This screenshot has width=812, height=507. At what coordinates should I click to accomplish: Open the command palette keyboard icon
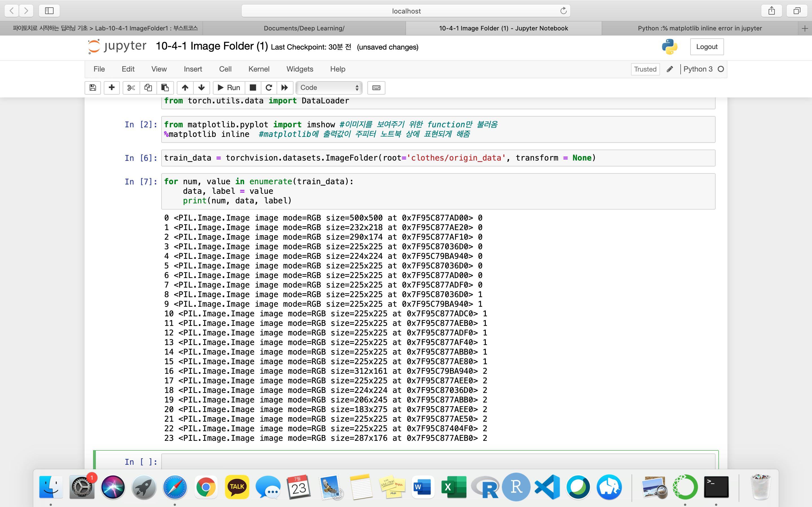click(x=376, y=88)
